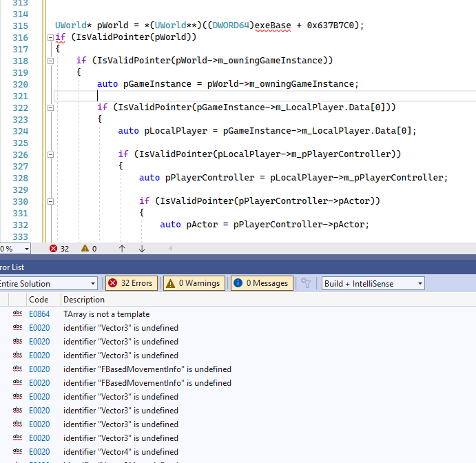This screenshot has width=476, height=463.
Task: Go to next issue with down arrow
Action: pyautogui.click(x=142, y=249)
